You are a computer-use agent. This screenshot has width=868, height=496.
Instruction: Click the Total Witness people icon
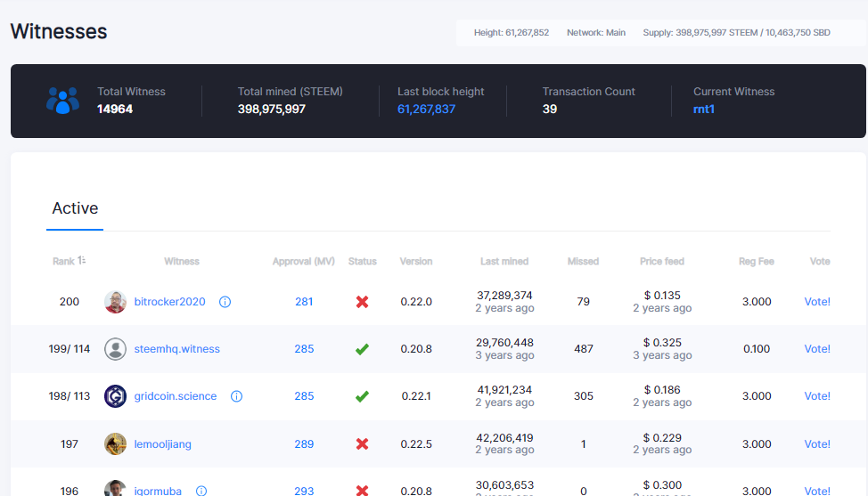pyautogui.click(x=62, y=101)
